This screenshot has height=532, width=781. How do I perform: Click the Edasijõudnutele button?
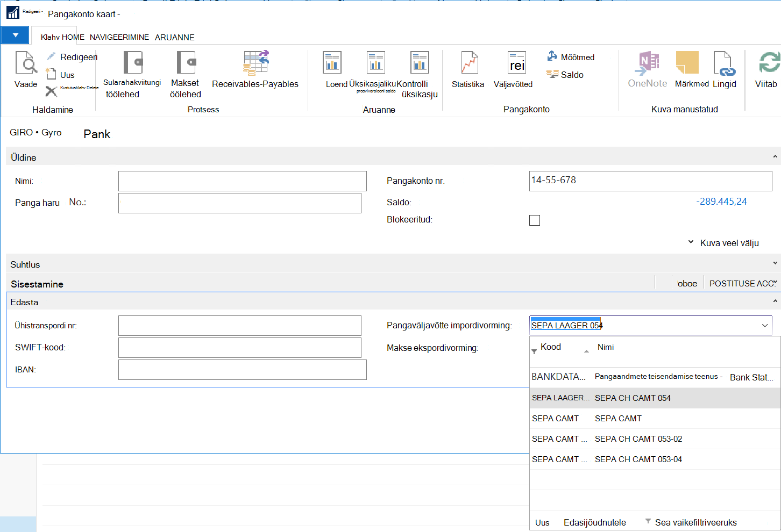tap(595, 522)
